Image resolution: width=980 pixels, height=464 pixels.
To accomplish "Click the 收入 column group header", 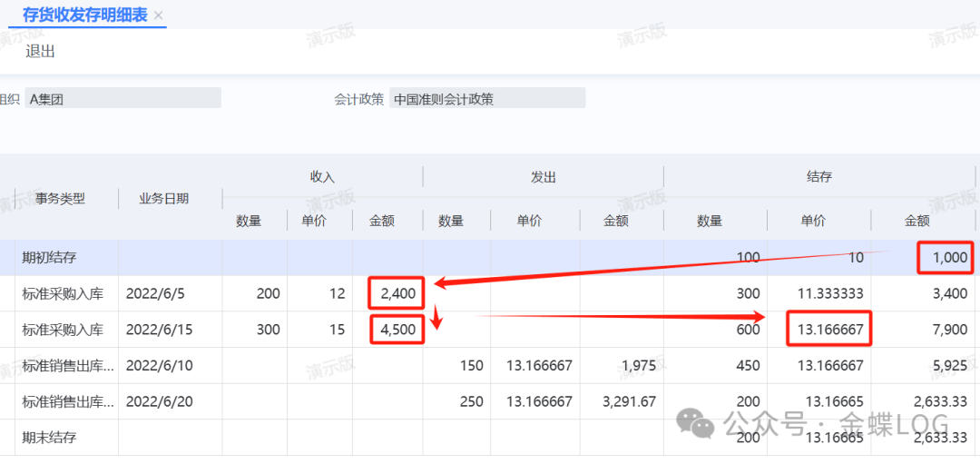I will point(322,177).
